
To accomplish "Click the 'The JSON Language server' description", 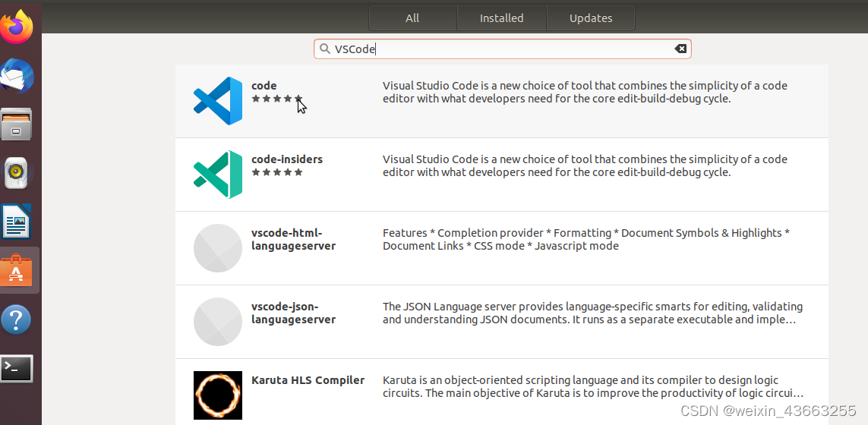I will tap(593, 313).
